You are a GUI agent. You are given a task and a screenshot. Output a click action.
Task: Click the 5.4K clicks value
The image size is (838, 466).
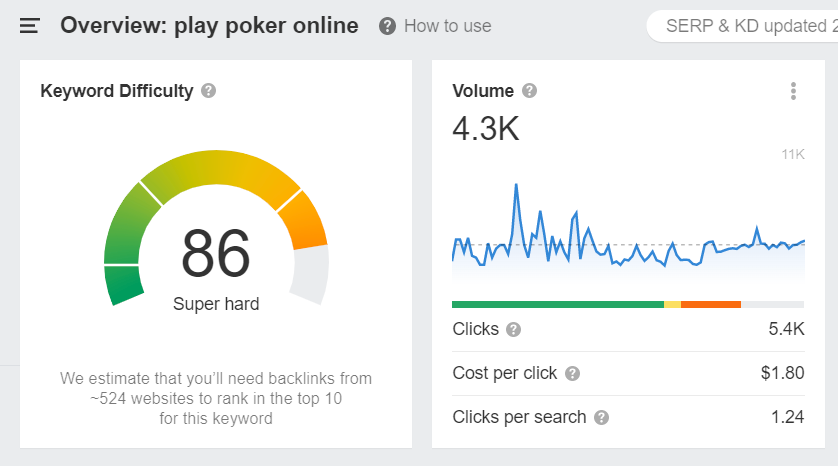pyautogui.click(x=786, y=329)
